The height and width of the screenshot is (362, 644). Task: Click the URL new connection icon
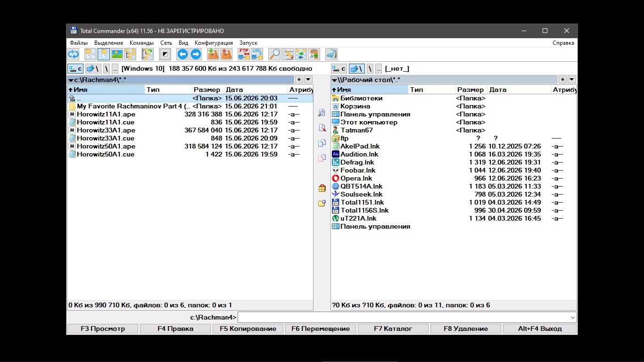tap(257, 54)
